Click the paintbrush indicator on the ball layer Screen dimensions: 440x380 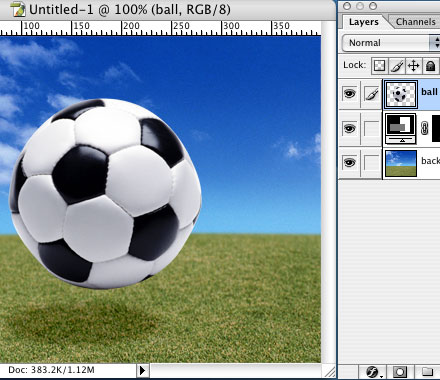[371, 94]
